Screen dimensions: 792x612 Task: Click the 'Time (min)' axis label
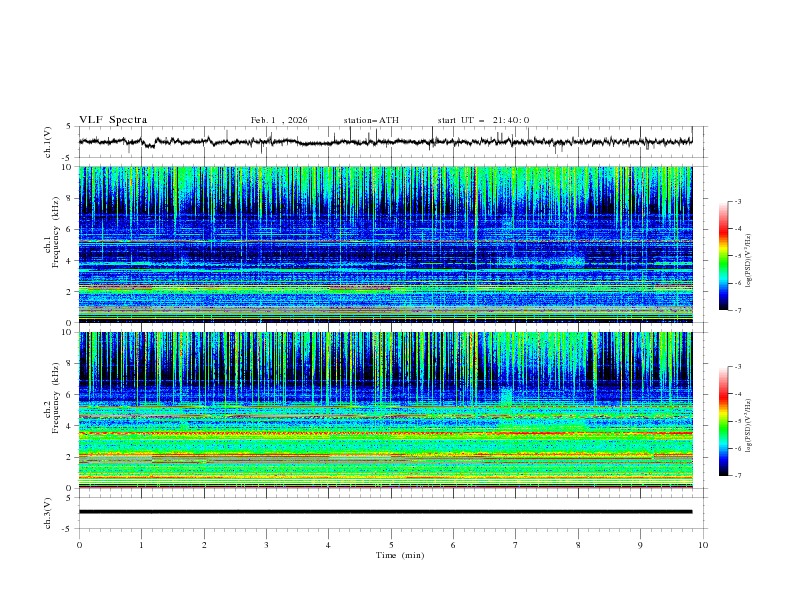tap(400, 555)
